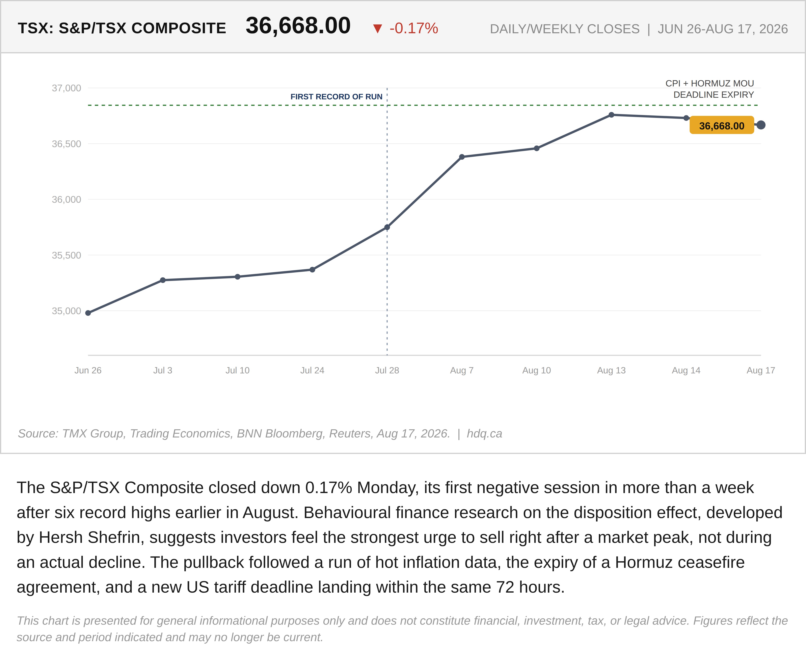Click the orange 36,668.00 value label

pyautogui.click(x=722, y=125)
